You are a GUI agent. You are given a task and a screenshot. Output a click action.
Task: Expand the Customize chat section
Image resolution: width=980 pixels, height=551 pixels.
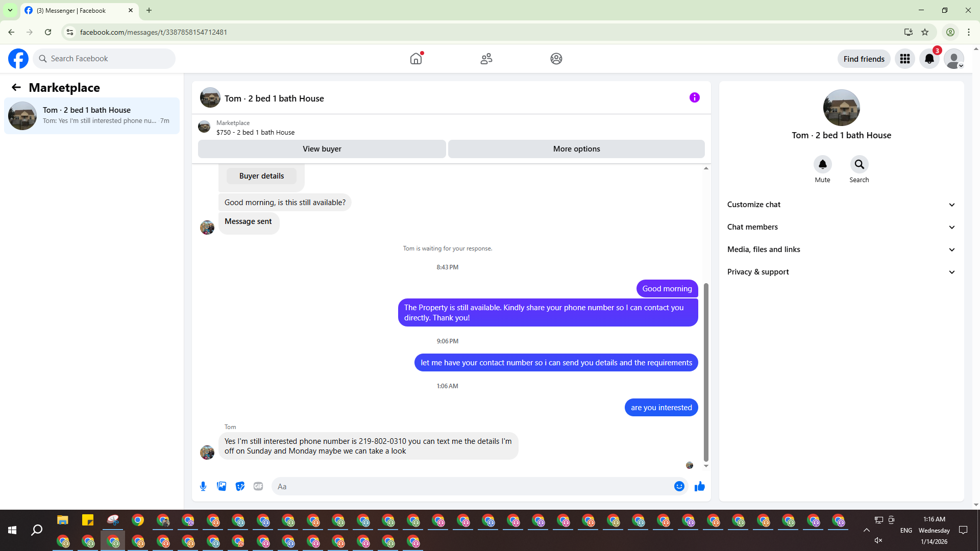(841, 205)
